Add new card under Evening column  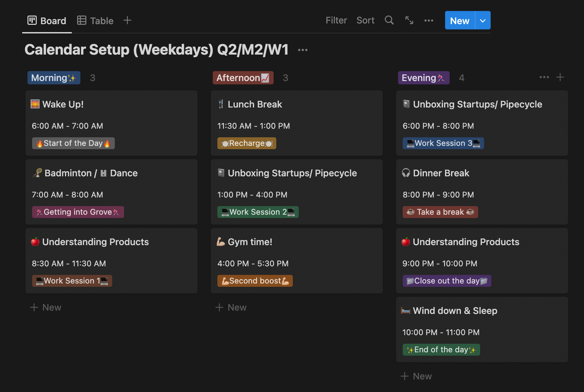(417, 376)
